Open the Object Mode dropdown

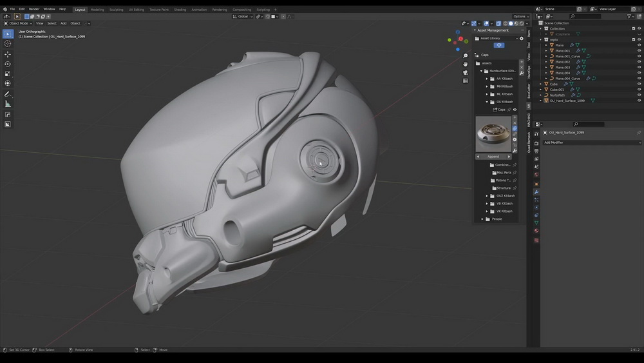point(17,23)
